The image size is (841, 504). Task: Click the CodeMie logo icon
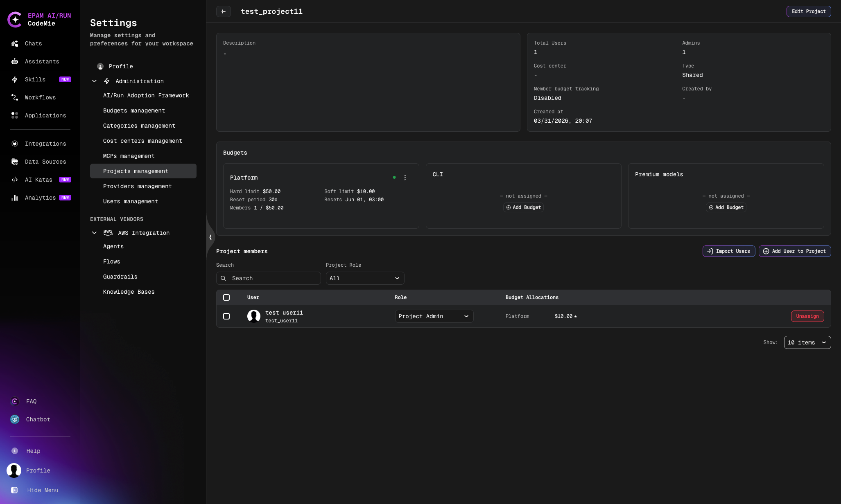(15, 20)
